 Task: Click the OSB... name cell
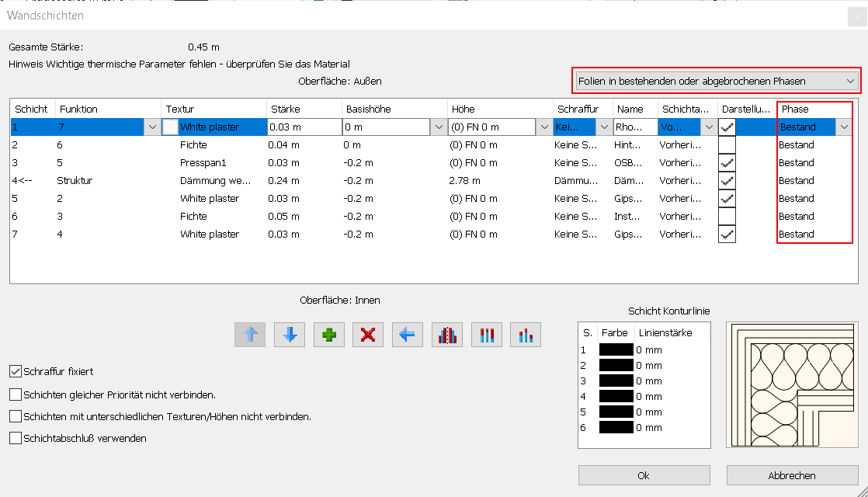(x=628, y=163)
